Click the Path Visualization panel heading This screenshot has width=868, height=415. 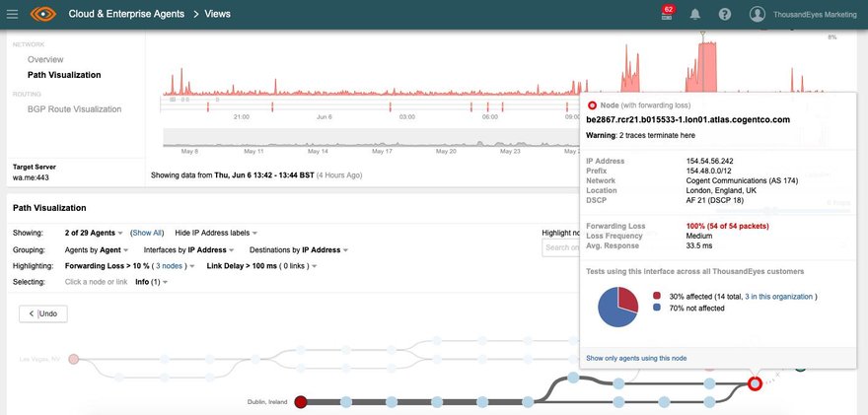[x=49, y=208]
